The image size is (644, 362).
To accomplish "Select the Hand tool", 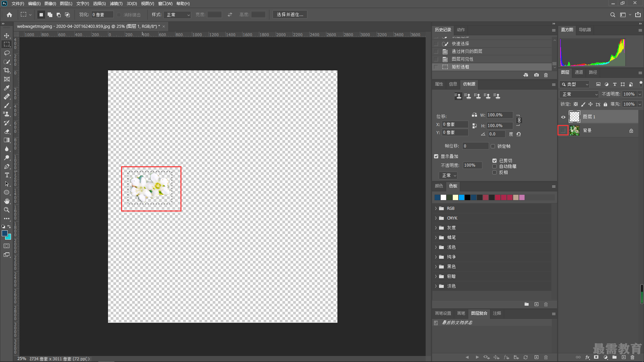I will (7, 201).
